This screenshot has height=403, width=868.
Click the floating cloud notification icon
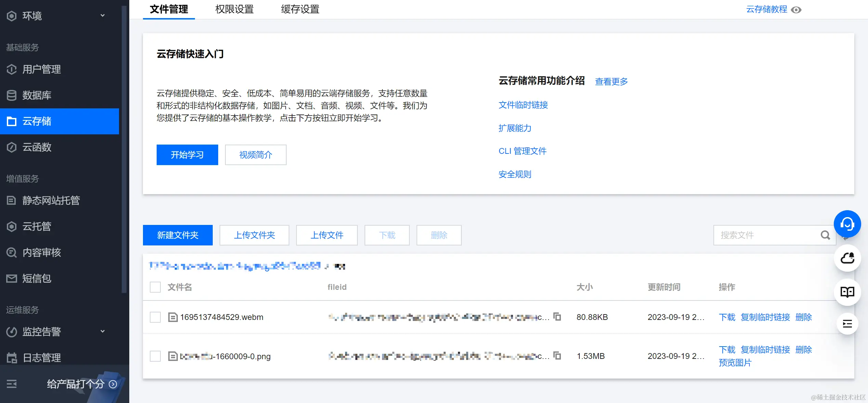847,258
